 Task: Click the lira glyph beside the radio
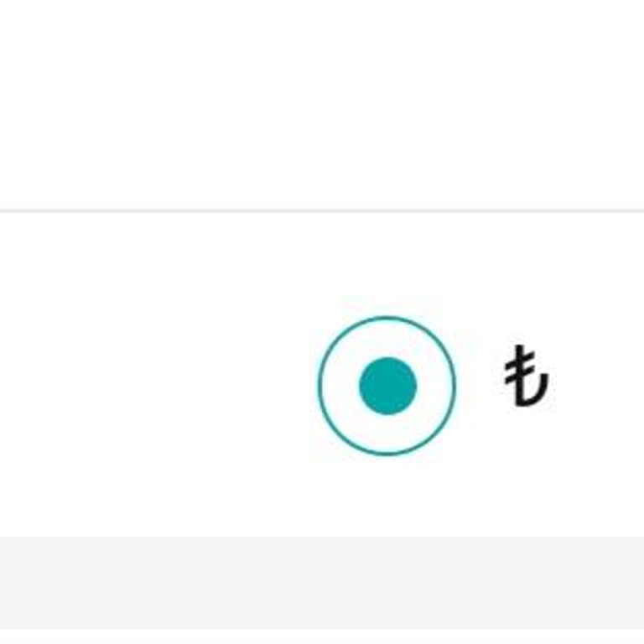point(526,376)
